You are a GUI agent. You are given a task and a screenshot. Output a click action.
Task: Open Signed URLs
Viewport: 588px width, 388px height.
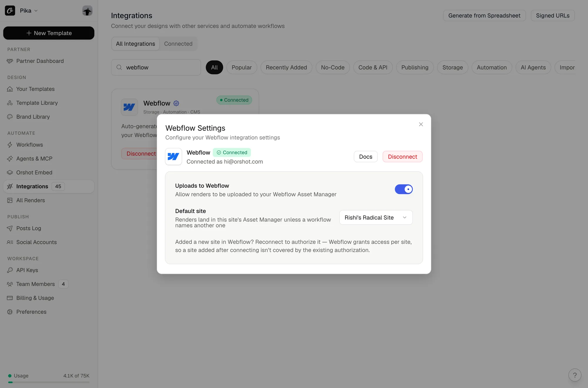(553, 16)
